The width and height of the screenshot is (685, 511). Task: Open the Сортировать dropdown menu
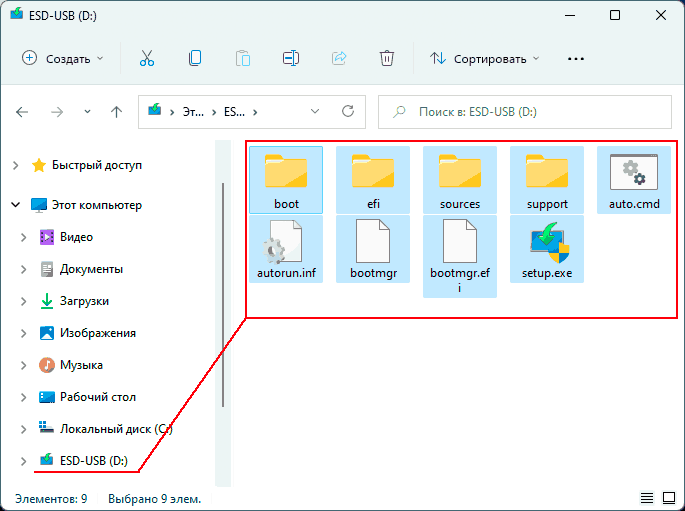coord(484,59)
